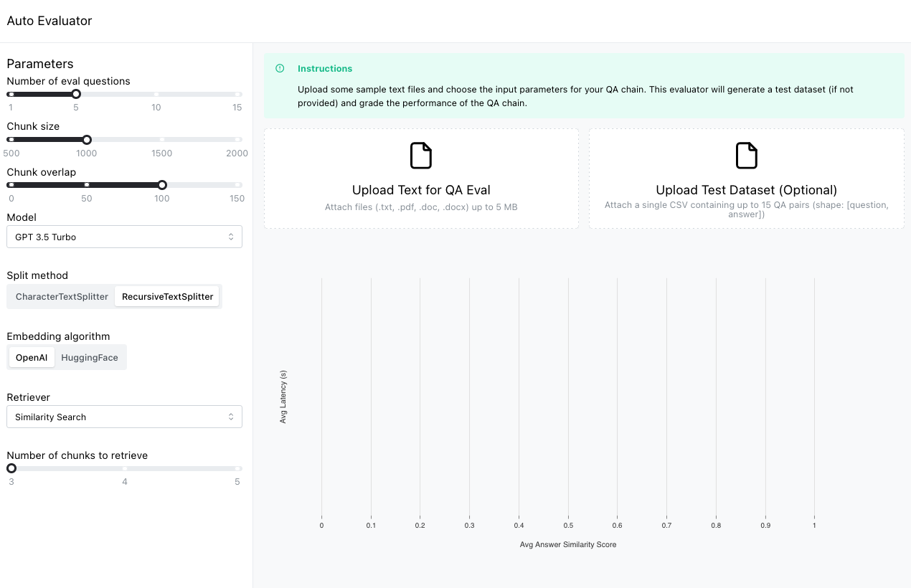This screenshot has width=911, height=588.
Task: Click the Attach a single CSV hint text
Action: (747, 209)
